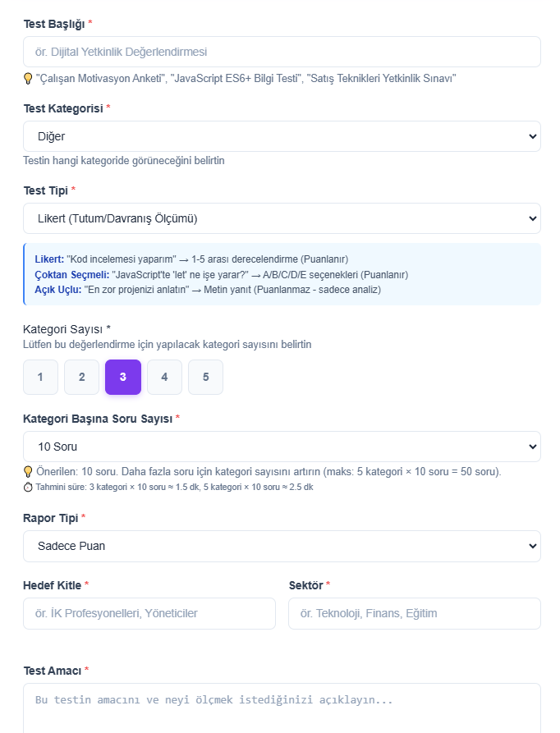
Task: Select category count 1
Action: click(x=40, y=378)
